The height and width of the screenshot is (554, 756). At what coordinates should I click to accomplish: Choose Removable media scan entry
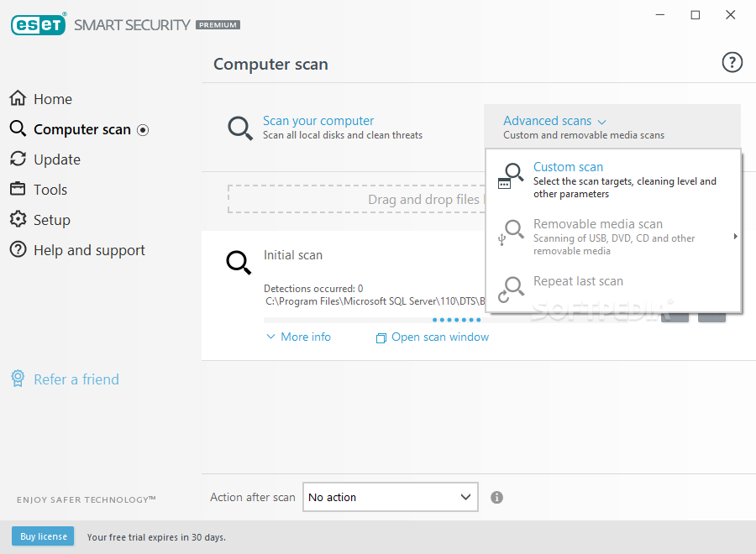[613, 237]
